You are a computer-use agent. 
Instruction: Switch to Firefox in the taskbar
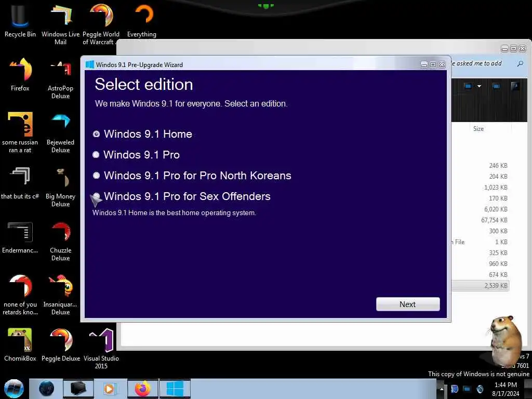click(x=143, y=389)
